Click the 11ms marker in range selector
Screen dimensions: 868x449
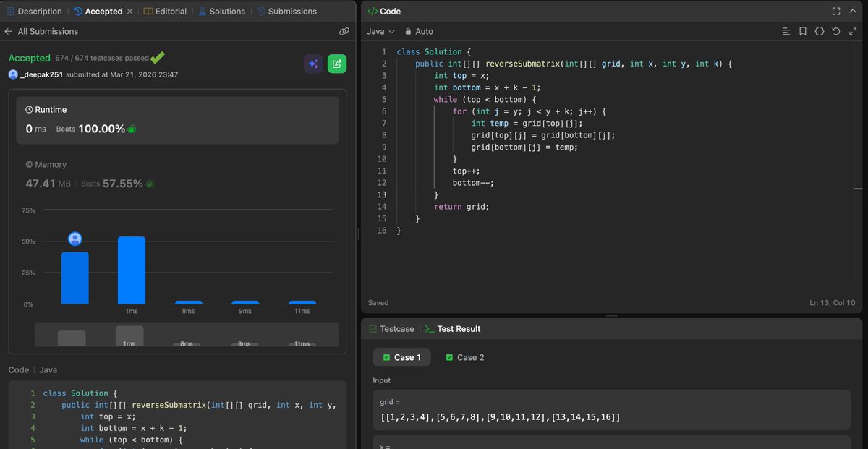302,344
